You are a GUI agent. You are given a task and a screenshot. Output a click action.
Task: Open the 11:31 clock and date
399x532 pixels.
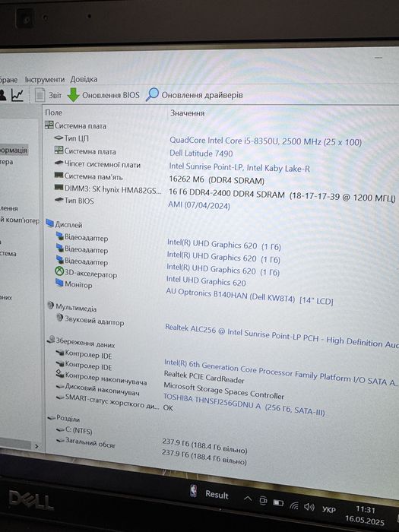pyautogui.click(x=365, y=515)
